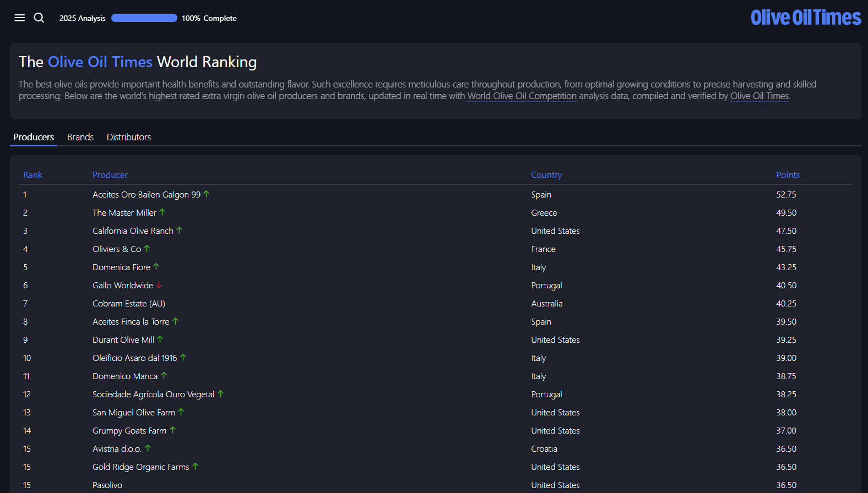Click the 52.75 points value
Screen dimensions: 868x493
(x=786, y=195)
